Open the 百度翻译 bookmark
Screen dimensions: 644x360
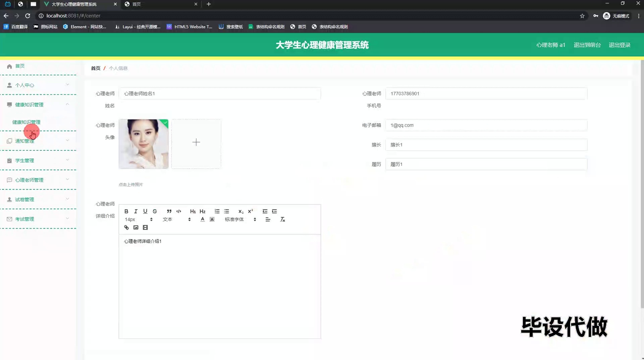(15, 27)
